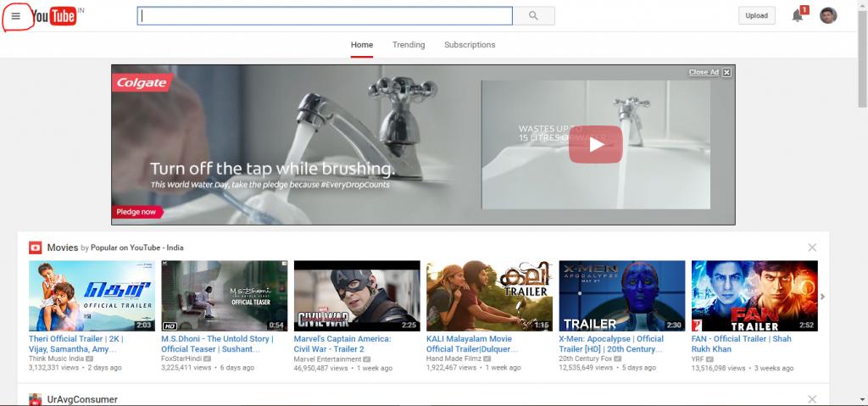Open Popular on YouTube - India link
This screenshot has height=406, width=868.
click(137, 248)
